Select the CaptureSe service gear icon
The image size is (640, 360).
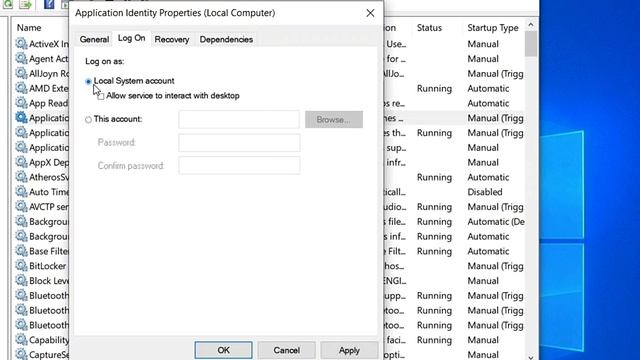(x=21, y=354)
